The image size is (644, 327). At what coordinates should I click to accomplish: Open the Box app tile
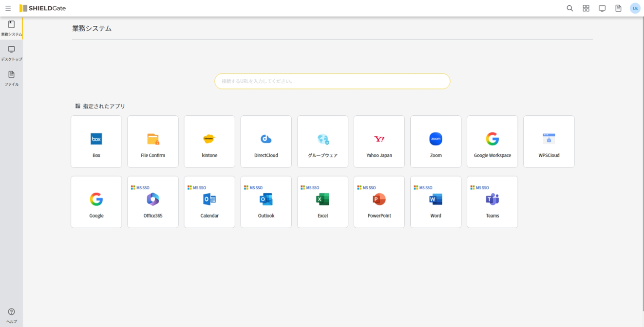point(96,142)
